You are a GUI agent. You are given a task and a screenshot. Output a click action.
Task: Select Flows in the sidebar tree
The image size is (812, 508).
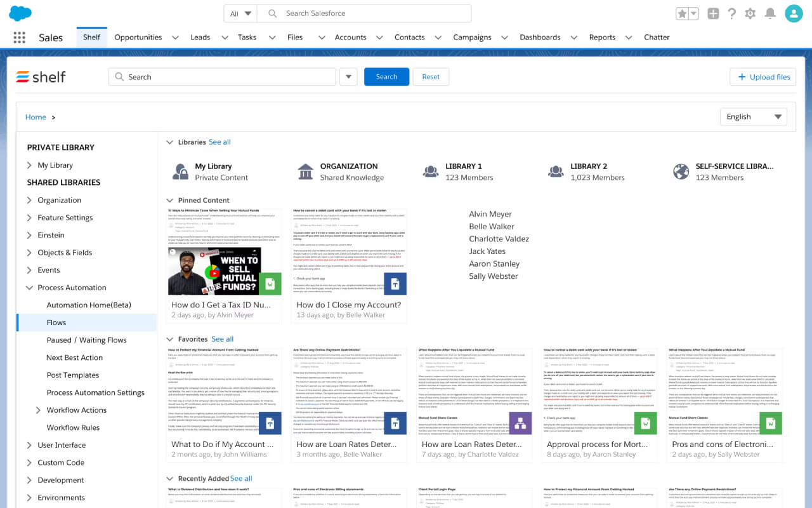click(x=87, y=323)
